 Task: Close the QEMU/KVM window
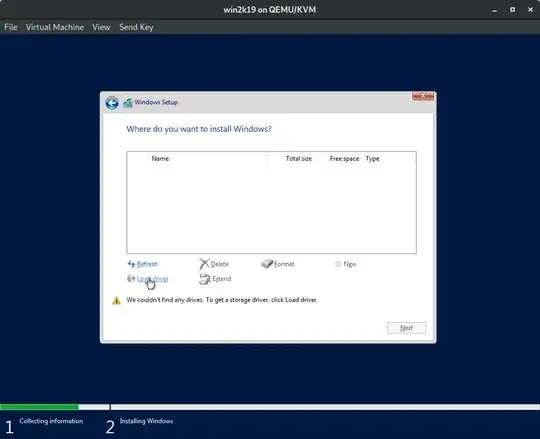[x=530, y=10]
